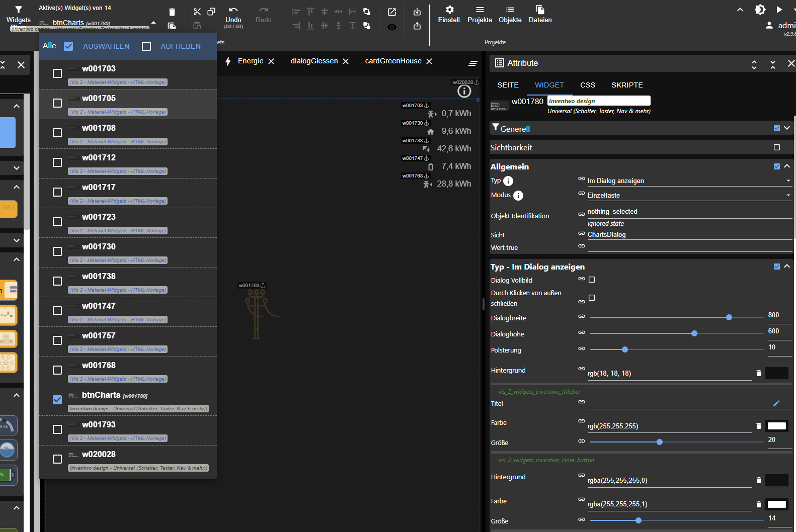This screenshot has width=796, height=532.
Task: Open the dialogGiessen view tab
Action: point(314,61)
